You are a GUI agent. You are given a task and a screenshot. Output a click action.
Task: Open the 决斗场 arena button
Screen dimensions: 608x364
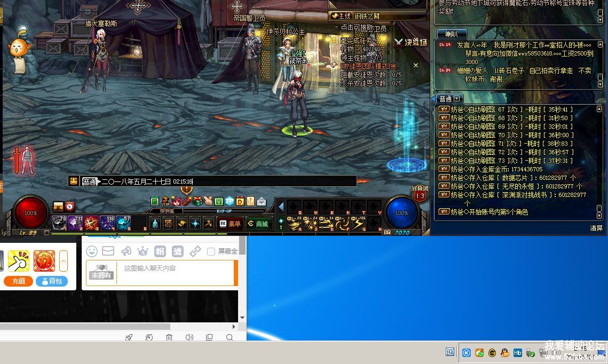click(x=410, y=43)
